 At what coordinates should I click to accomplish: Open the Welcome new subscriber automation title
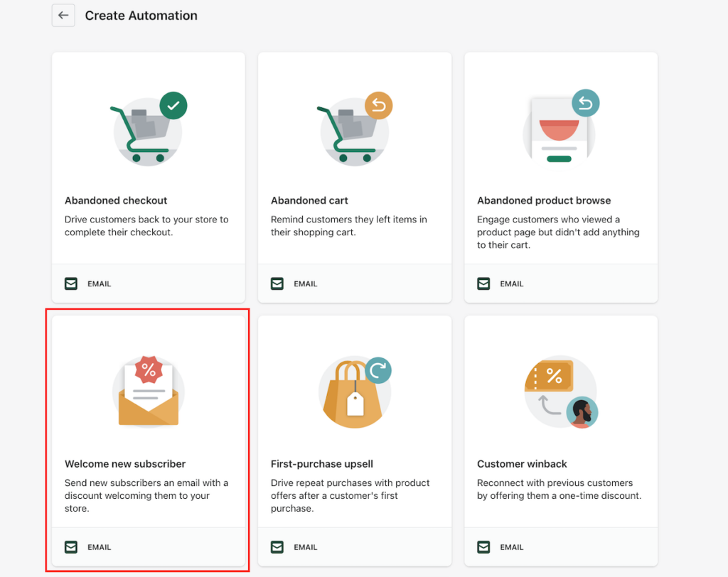tap(125, 464)
